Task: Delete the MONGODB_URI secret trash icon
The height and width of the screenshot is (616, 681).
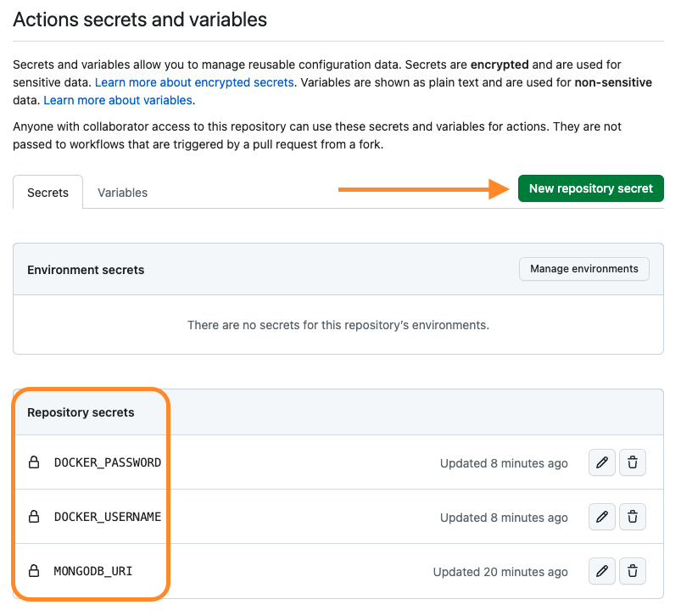Action: click(x=633, y=571)
